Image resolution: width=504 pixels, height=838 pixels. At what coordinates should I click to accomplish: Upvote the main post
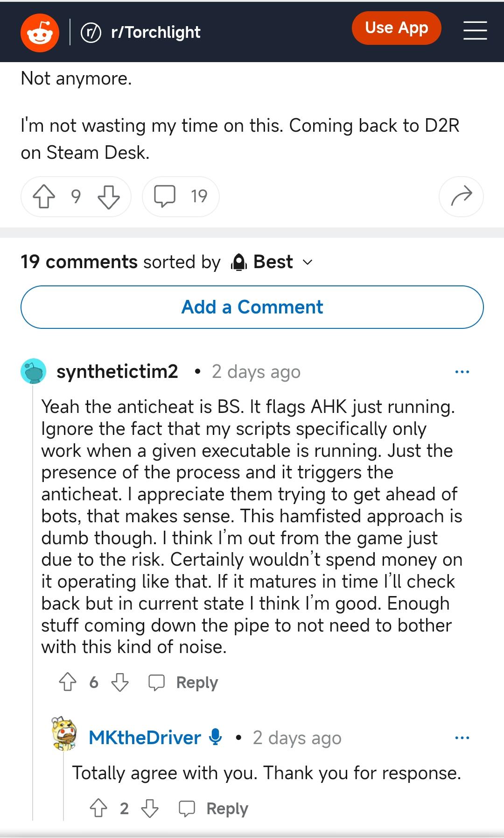(x=43, y=197)
